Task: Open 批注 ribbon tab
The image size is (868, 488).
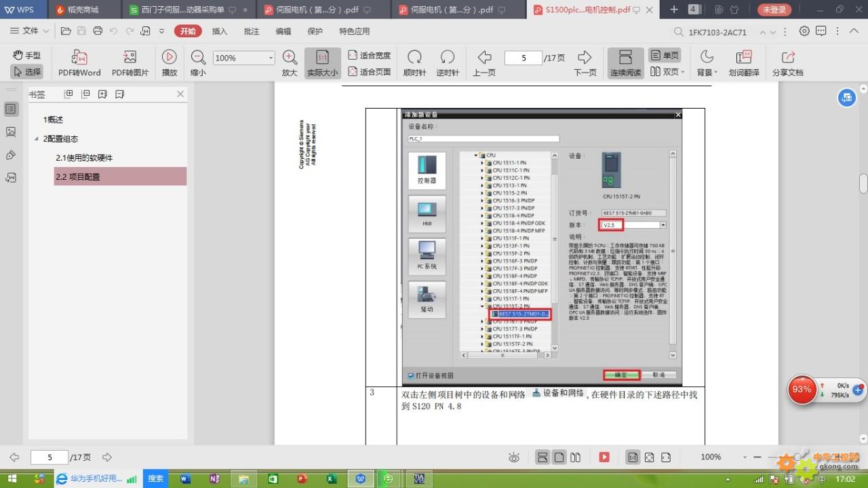Action: pos(252,31)
